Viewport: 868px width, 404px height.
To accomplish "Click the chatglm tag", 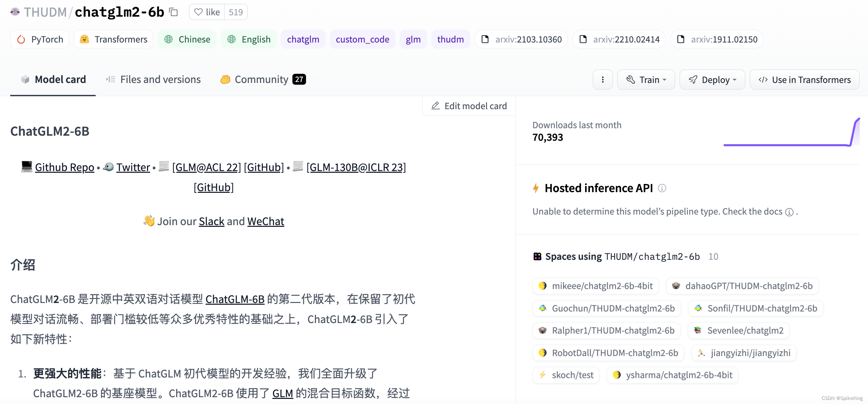I will 303,39.
